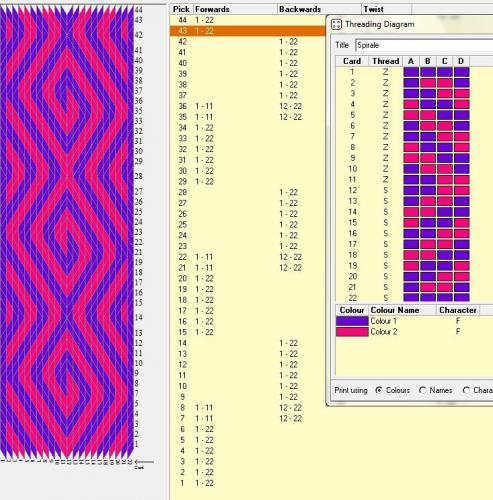The image size is (493, 500).
Task: Select the Colours print option
Action: [x=378, y=390]
